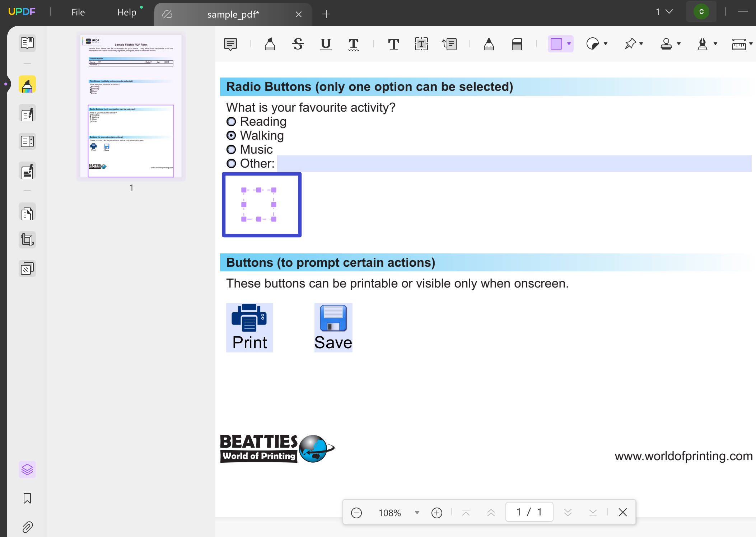Select the highlighter annotation tool
The height and width of the screenshot is (537, 756).
pos(269,44)
